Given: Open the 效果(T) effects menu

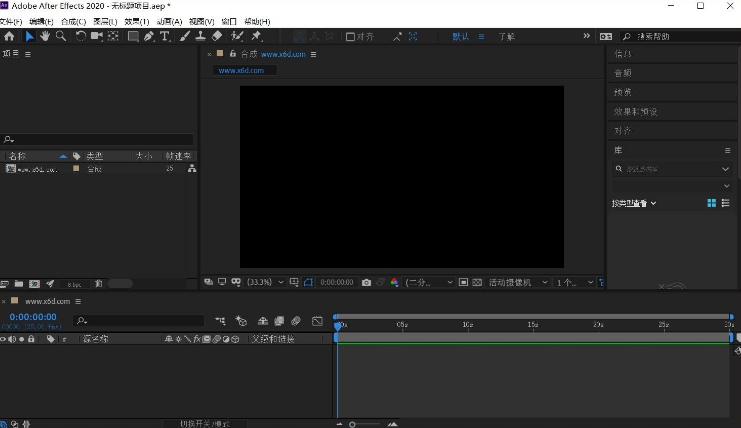Looking at the screenshot, I should click(x=137, y=21).
